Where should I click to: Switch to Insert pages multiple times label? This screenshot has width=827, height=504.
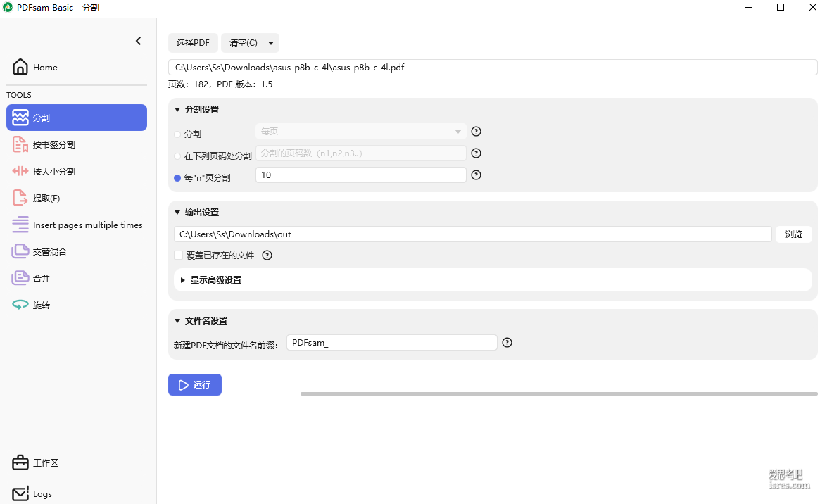(x=87, y=225)
